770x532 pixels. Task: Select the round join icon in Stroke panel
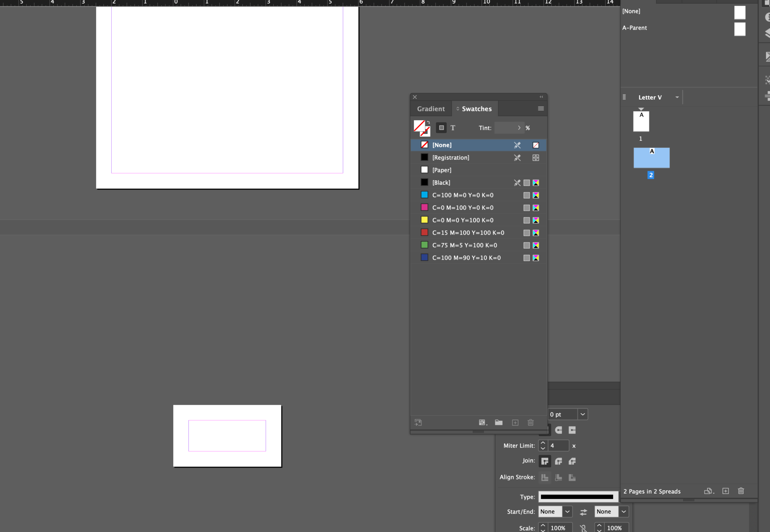(558, 461)
